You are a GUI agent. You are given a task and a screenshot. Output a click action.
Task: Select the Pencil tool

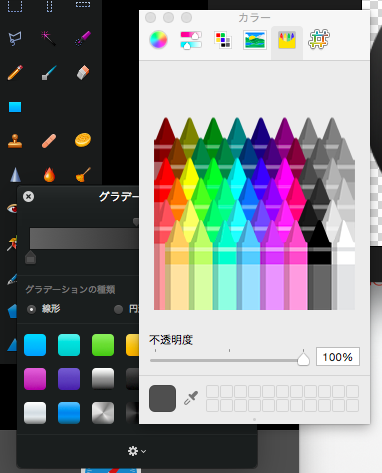pyautogui.click(x=15, y=72)
